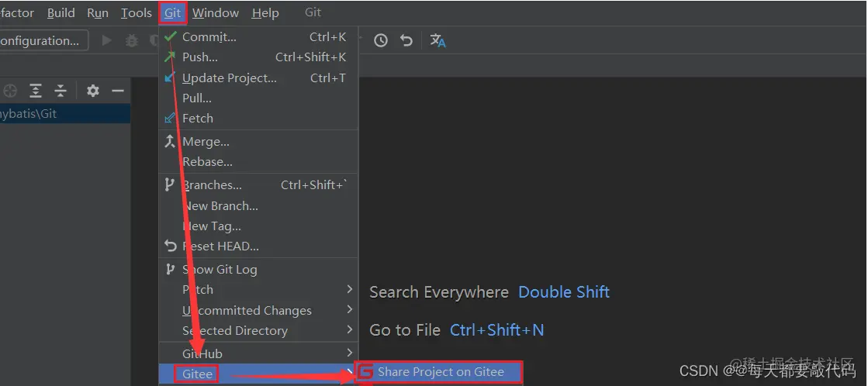Open Show Git Log entry
The height and width of the screenshot is (386, 868).
[258, 269]
